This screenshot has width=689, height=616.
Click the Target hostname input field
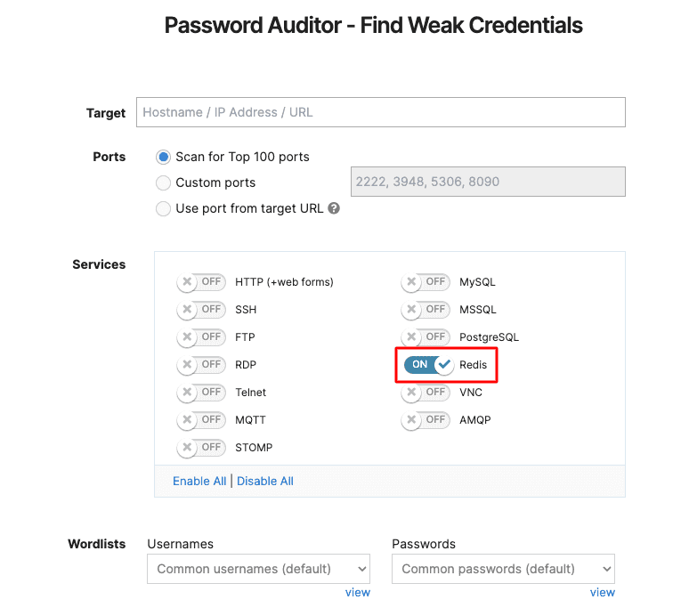381,112
